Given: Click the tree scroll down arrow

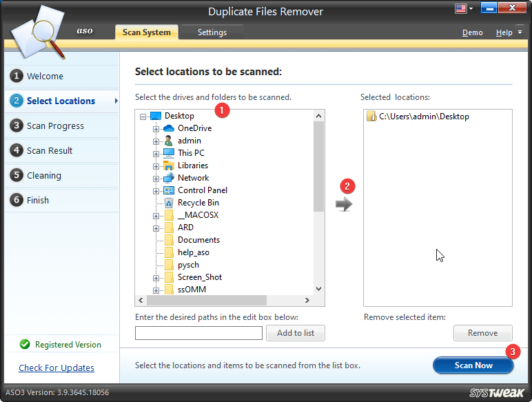Looking at the screenshot, I should [x=318, y=289].
